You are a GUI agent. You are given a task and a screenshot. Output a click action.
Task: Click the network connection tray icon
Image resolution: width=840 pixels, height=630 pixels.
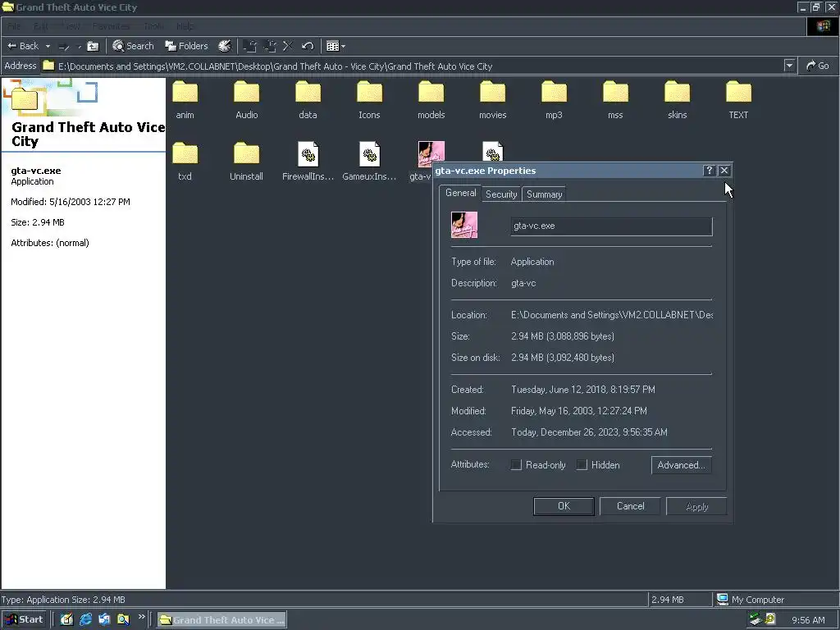tap(756, 620)
